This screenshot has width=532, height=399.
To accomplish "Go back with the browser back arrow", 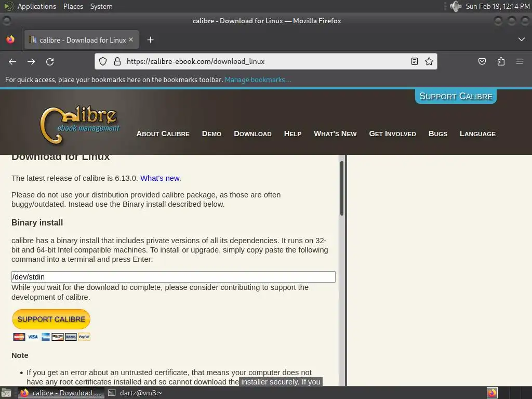I will pos(12,61).
